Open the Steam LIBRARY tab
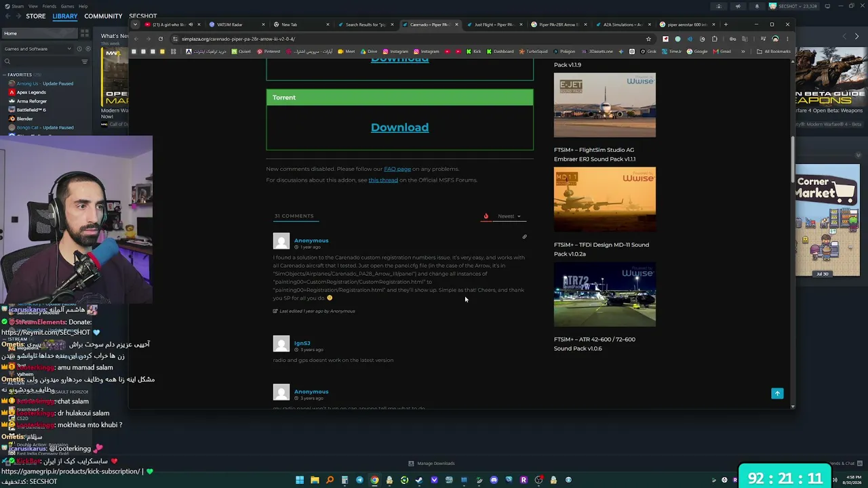Viewport: 868px width, 488px height. [65, 16]
